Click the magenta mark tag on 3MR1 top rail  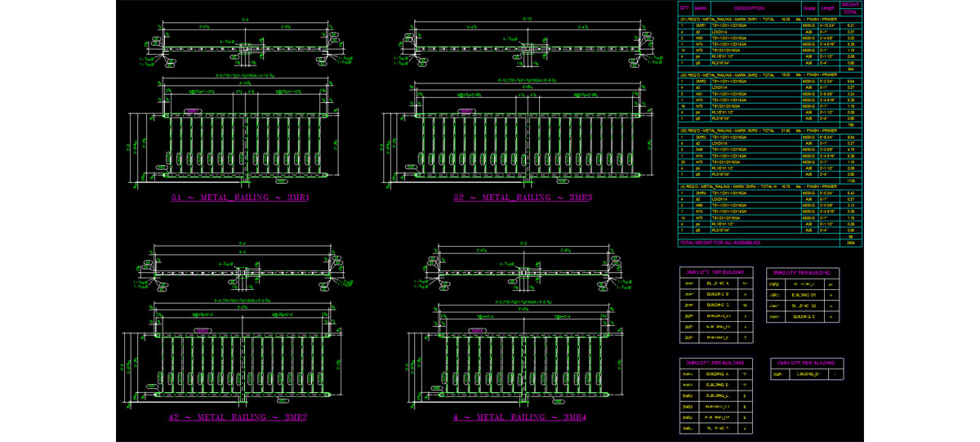tap(193, 110)
